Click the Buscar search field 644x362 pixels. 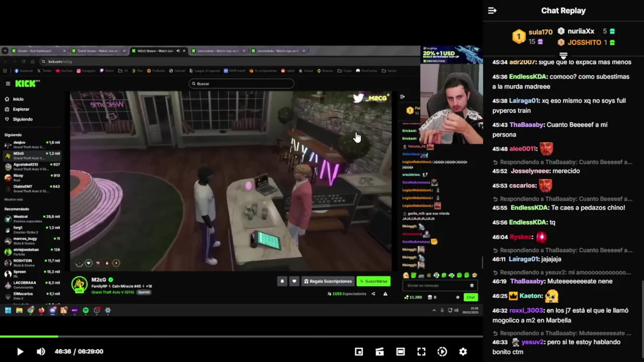[242, 83]
